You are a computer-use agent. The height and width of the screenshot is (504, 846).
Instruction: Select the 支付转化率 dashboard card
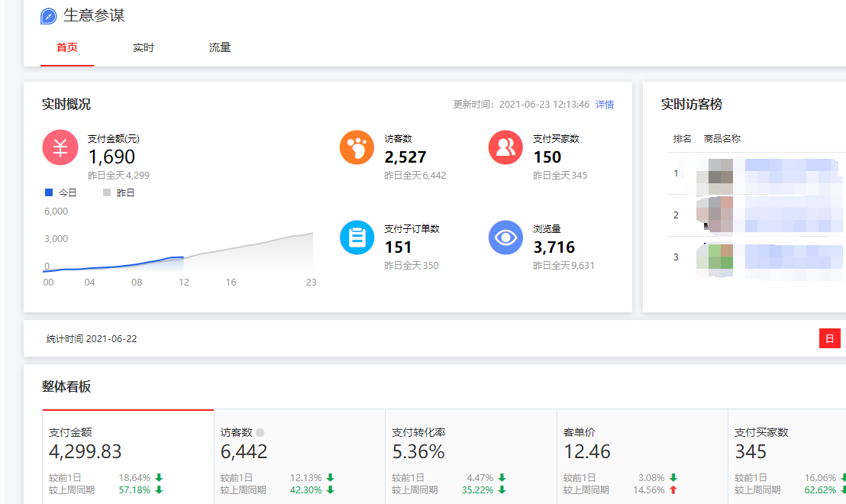point(471,457)
